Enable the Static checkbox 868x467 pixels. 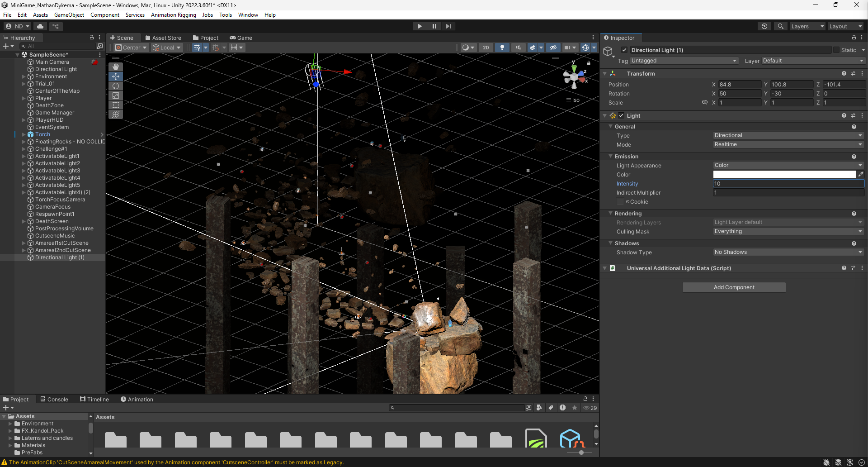(x=836, y=50)
